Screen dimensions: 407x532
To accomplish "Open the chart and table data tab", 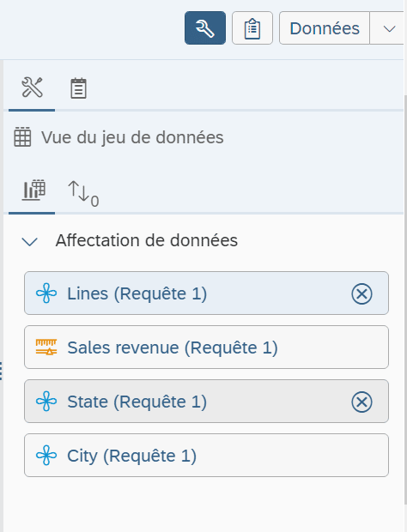I will tap(33, 190).
